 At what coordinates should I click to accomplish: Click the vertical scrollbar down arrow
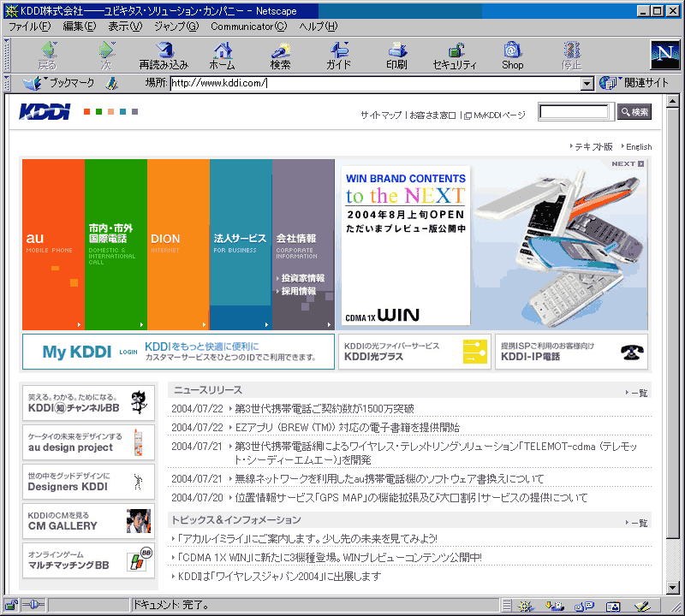(673, 588)
